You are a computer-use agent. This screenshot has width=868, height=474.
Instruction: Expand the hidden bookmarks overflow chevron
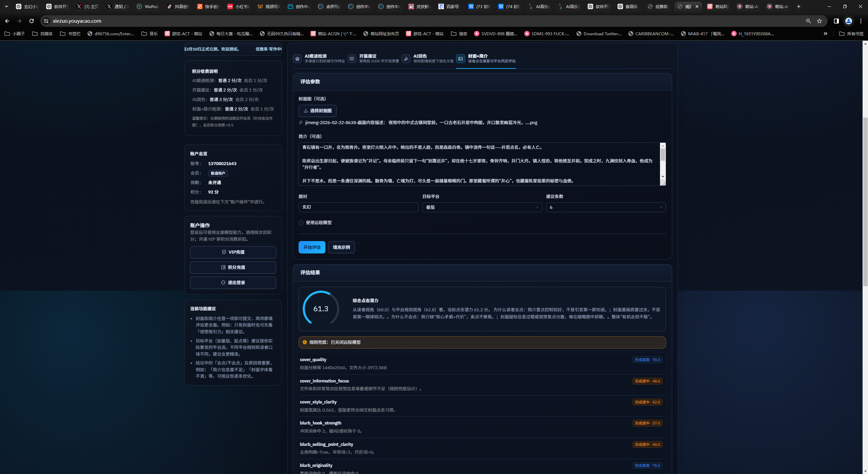point(825,34)
